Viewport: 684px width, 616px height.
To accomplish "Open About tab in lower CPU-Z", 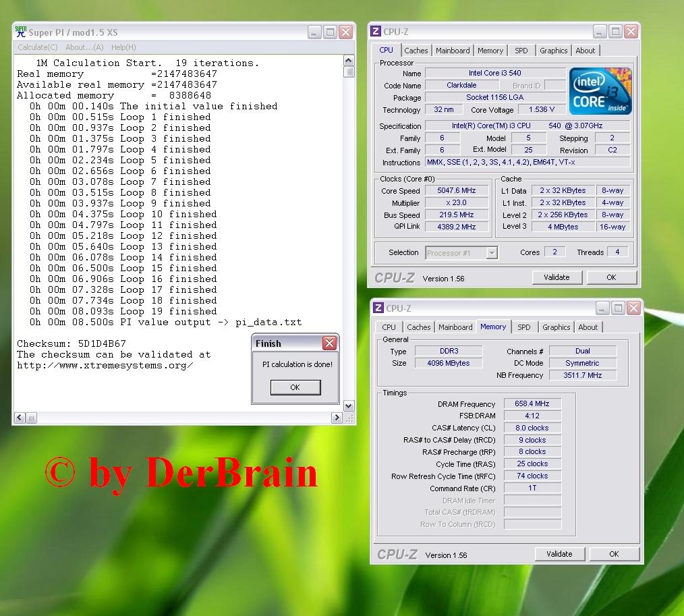I will 588,327.
